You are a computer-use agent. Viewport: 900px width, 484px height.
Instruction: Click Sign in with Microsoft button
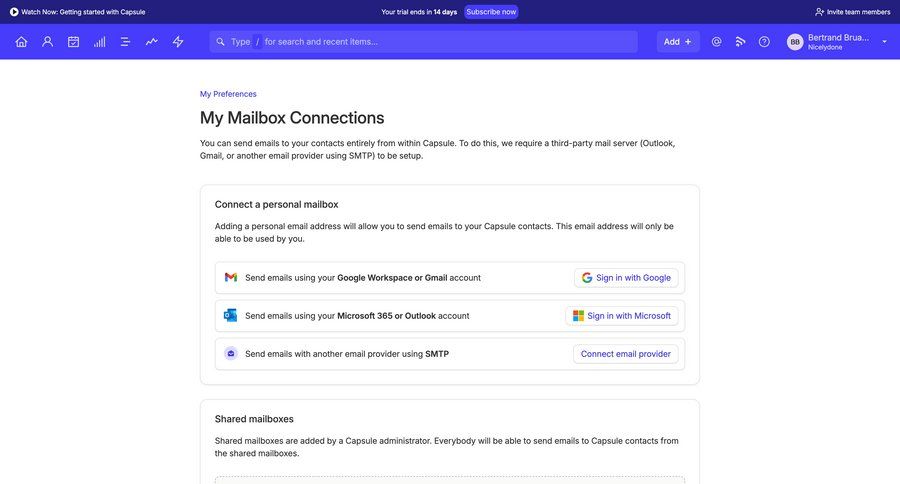click(x=621, y=316)
